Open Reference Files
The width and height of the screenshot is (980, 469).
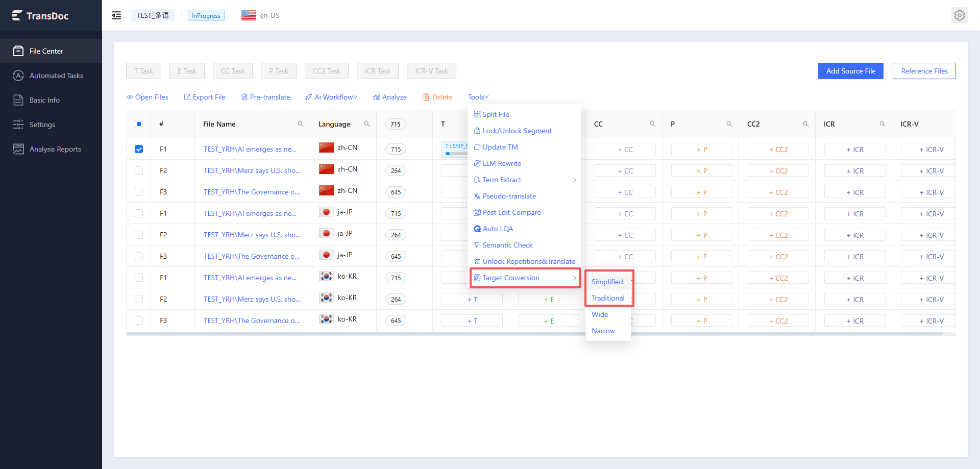924,71
